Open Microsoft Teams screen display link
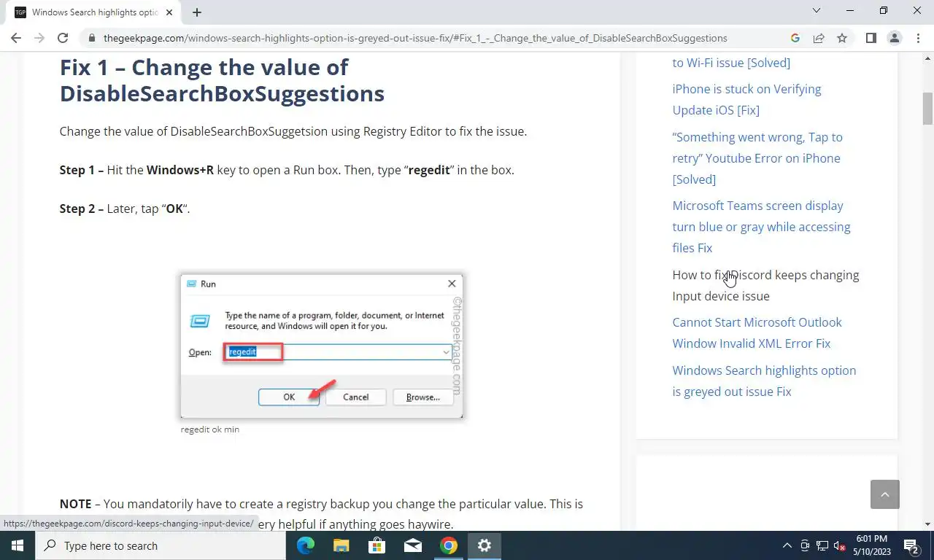Image resolution: width=934 pixels, height=560 pixels. coord(761,227)
